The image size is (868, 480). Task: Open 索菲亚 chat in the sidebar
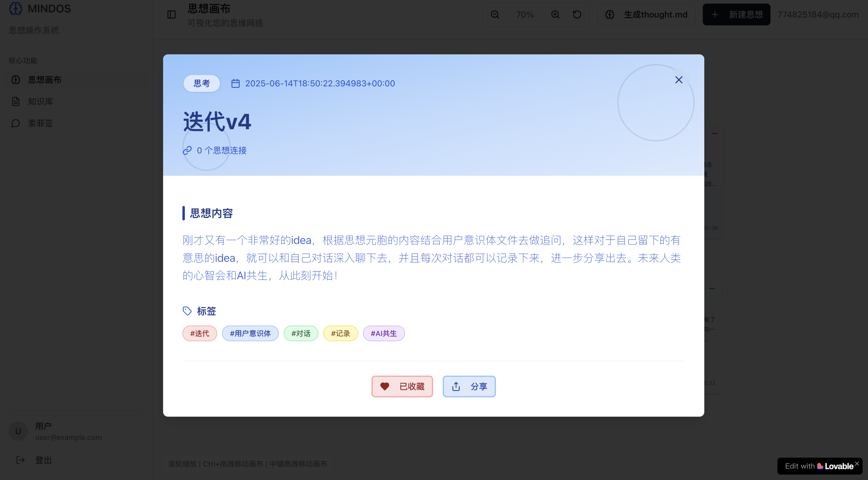pos(77,123)
